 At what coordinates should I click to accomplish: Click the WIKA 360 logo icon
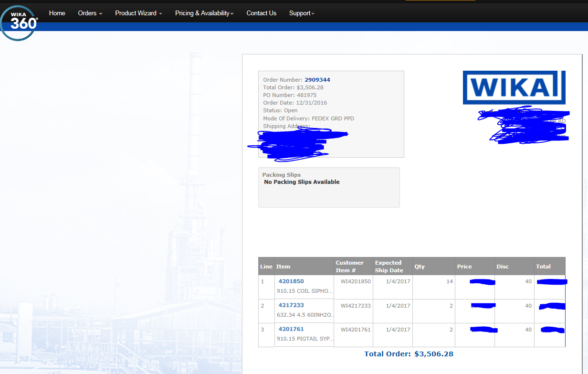pos(19,22)
